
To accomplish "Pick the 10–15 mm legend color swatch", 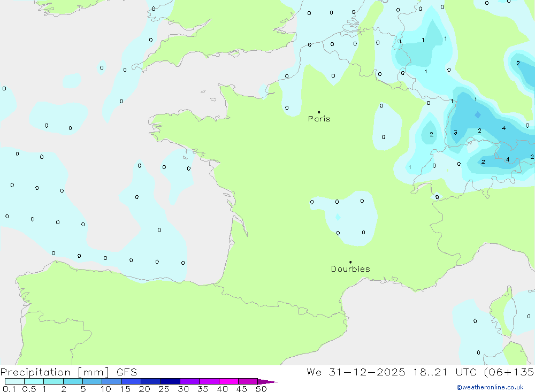I will coord(112,381).
